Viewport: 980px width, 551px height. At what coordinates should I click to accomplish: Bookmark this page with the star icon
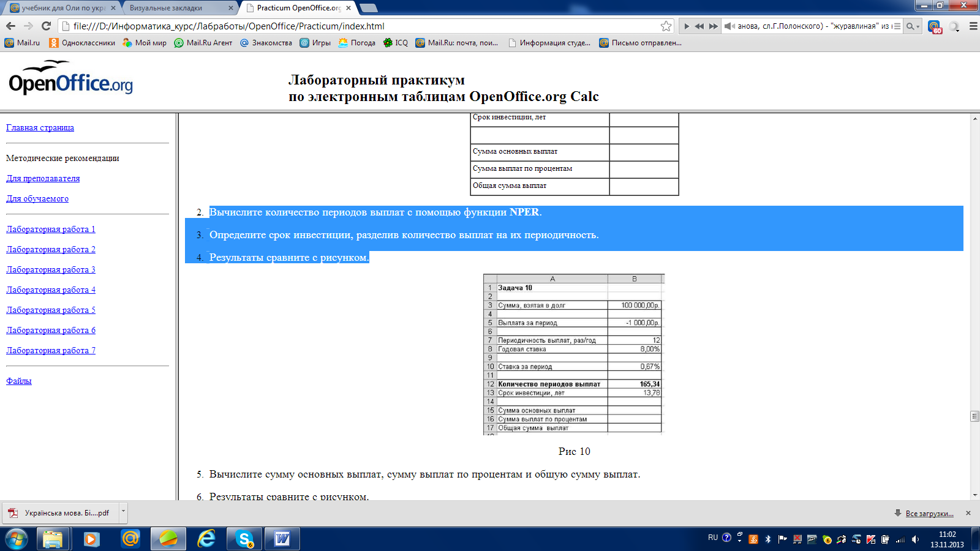pyautogui.click(x=666, y=26)
